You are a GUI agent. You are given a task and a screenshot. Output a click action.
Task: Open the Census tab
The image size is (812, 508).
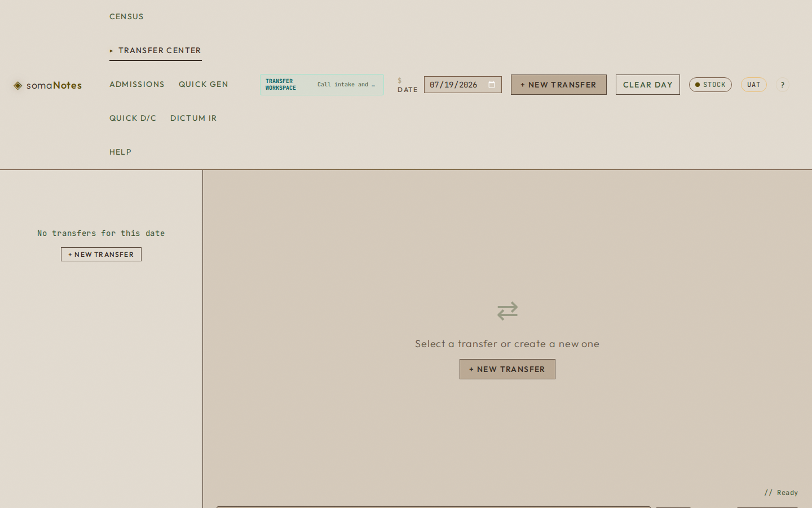[x=126, y=17]
